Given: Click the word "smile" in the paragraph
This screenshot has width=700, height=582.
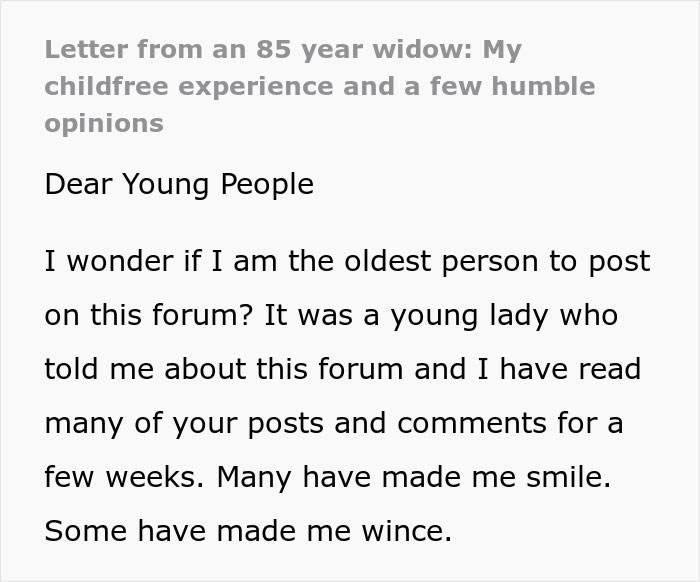Looking at the screenshot, I should (x=568, y=477).
